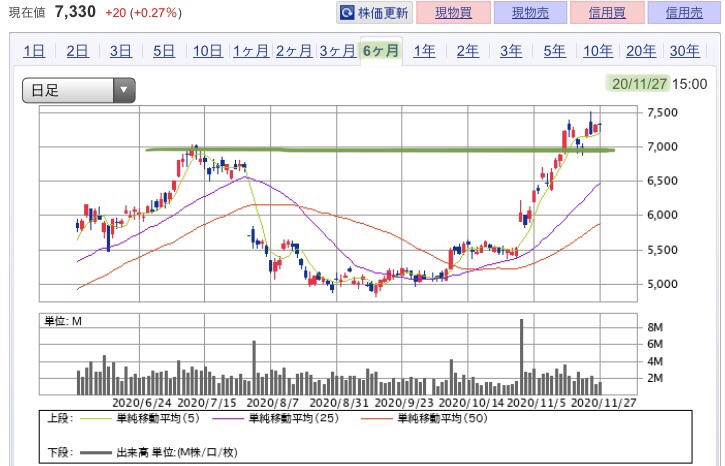Show the 10年 chart range
Screen dimensions: 725x466
[x=598, y=51]
